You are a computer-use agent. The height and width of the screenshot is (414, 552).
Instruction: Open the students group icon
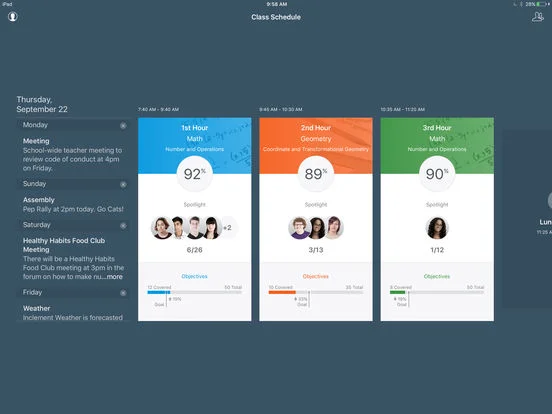[x=537, y=17]
